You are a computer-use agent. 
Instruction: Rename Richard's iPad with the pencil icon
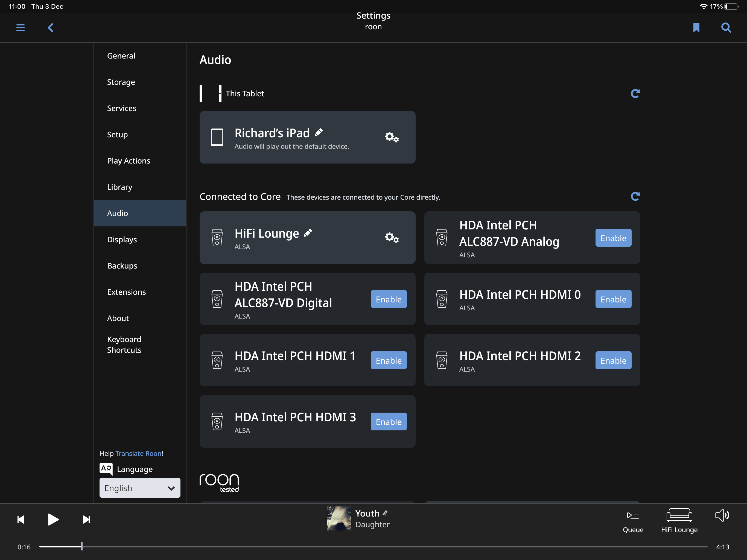(x=319, y=133)
